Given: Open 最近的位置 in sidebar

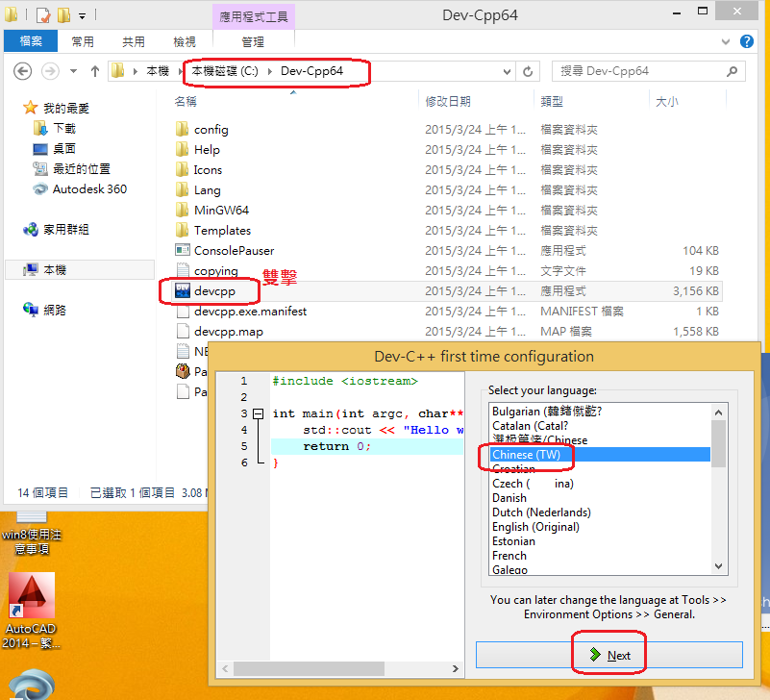Looking at the screenshot, I should pyautogui.click(x=72, y=168).
